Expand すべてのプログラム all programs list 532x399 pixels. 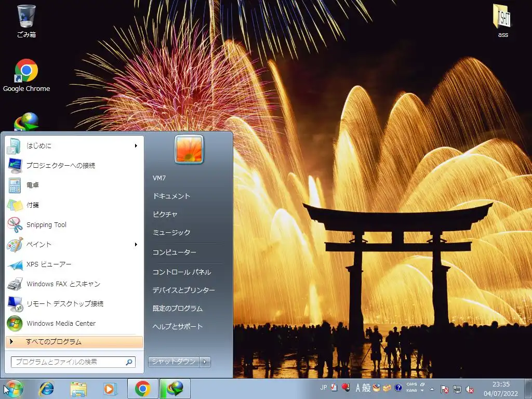(x=74, y=342)
